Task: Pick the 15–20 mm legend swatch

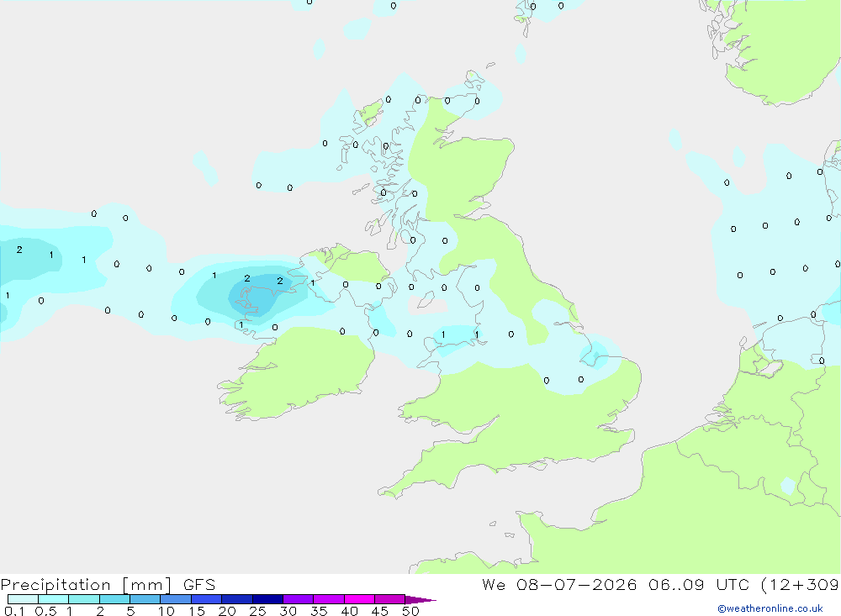Action: [x=207, y=599]
